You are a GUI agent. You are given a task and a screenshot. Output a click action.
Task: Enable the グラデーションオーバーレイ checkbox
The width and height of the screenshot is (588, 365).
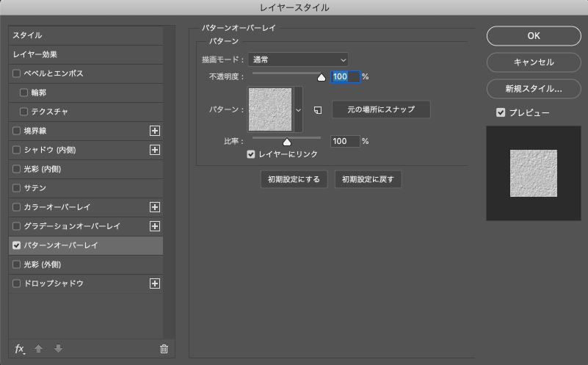16,226
